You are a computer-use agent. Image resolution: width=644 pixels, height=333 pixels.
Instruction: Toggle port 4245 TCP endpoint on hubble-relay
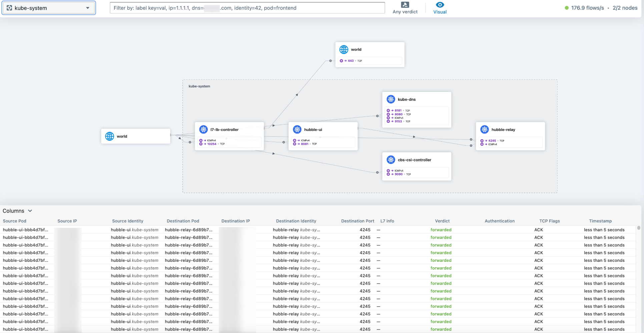click(x=492, y=141)
